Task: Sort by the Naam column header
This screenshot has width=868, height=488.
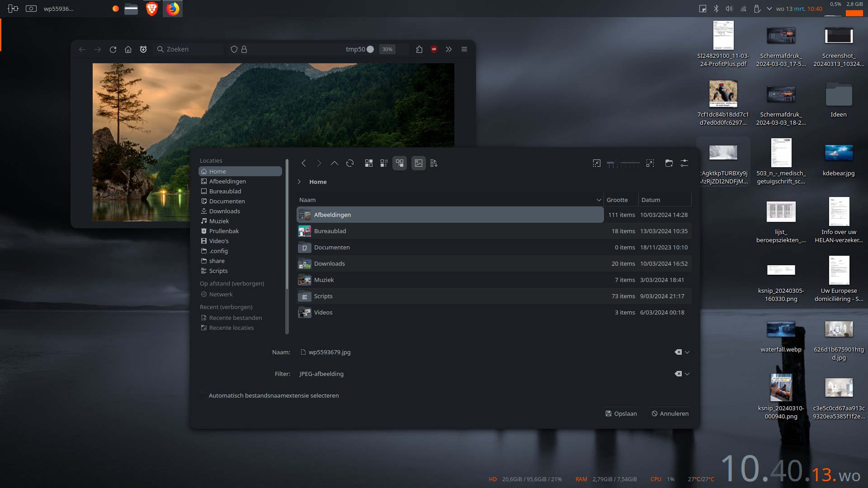Action: point(450,200)
